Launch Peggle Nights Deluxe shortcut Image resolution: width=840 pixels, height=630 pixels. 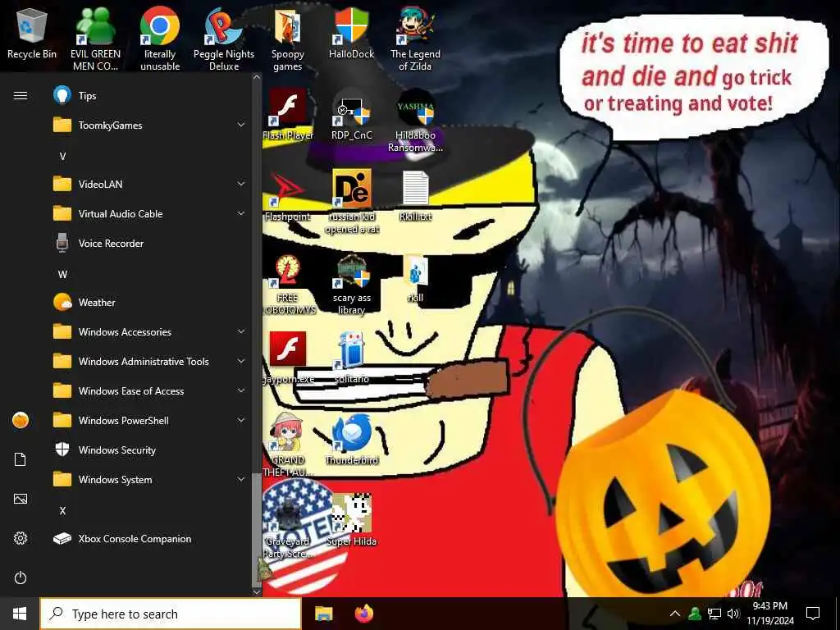tap(224, 38)
